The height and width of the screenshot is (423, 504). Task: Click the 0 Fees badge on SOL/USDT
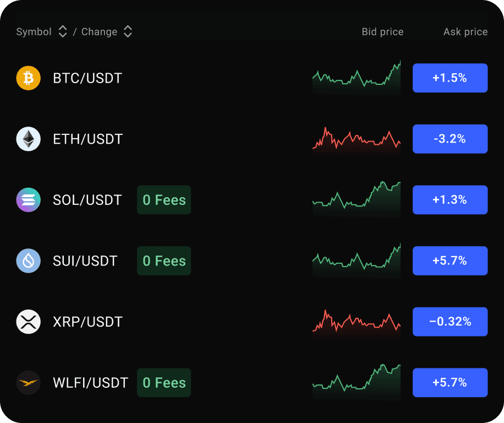(164, 200)
